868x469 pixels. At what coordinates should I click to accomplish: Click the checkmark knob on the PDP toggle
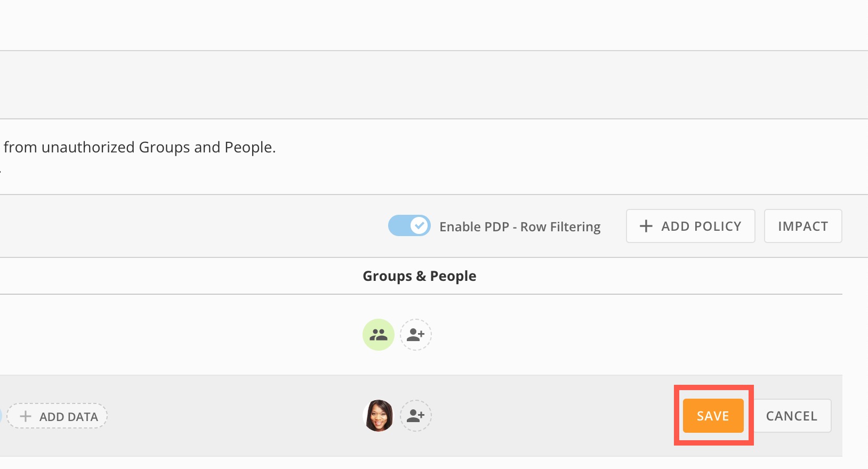point(420,225)
